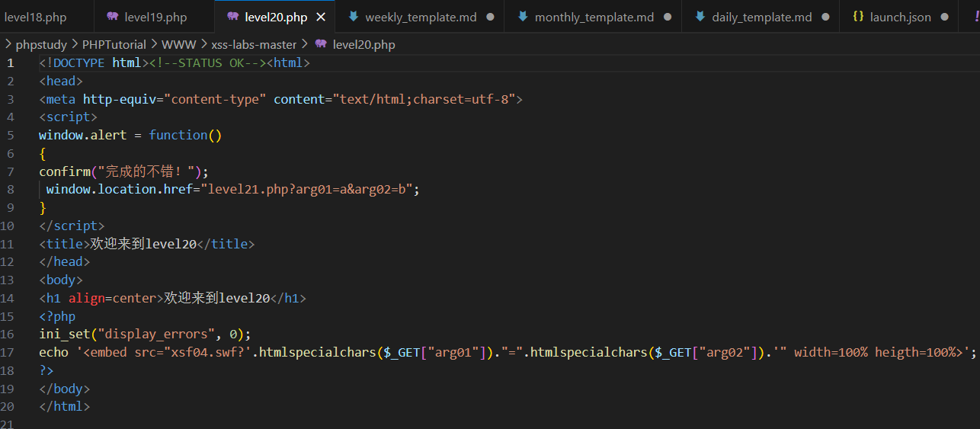Click the "align=center" attribute on line 14

(x=112, y=298)
